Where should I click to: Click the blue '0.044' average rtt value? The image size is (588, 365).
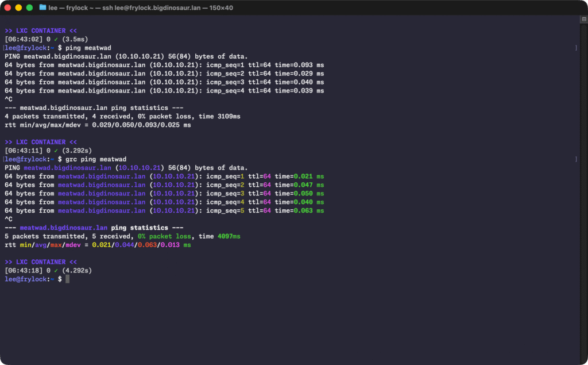pyautogui.click(x=124, y=245)
